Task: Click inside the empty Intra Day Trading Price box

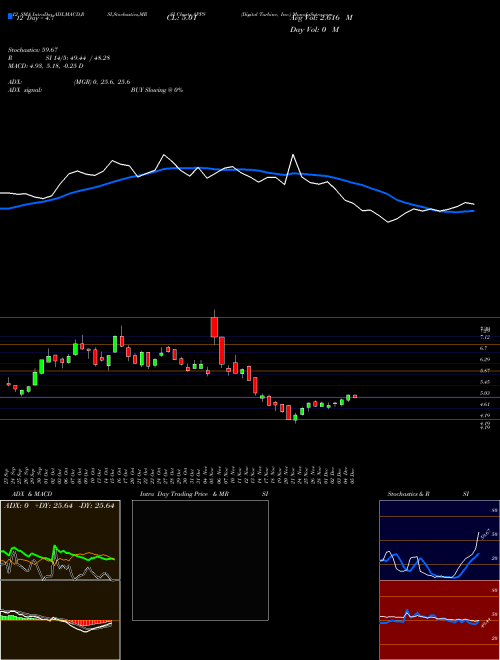Action: [200, 560]
